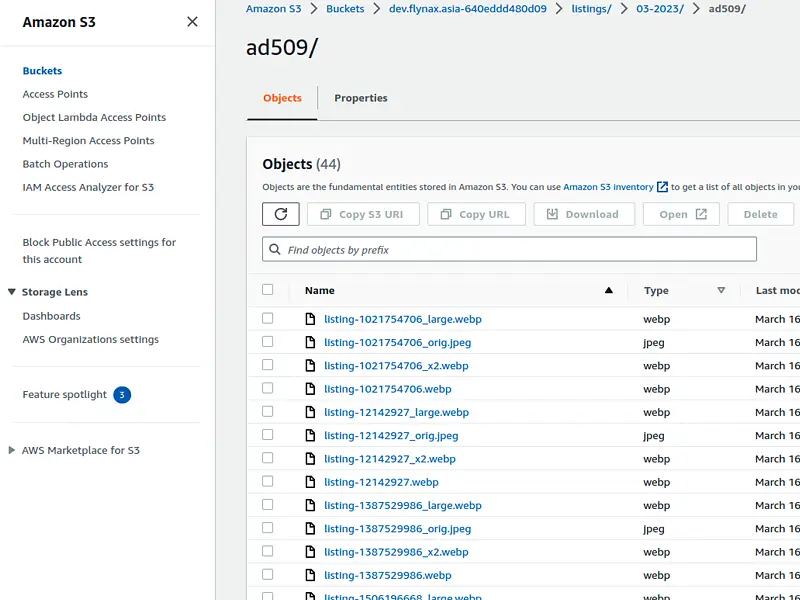Switch to the Objects tab

point(282,98)
